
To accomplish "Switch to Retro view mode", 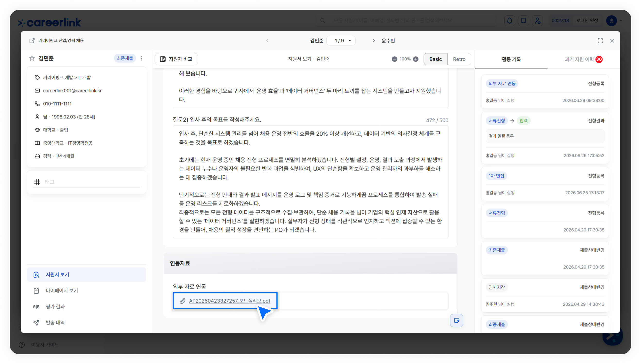I will pyautogui.click(x=459, y=59).
